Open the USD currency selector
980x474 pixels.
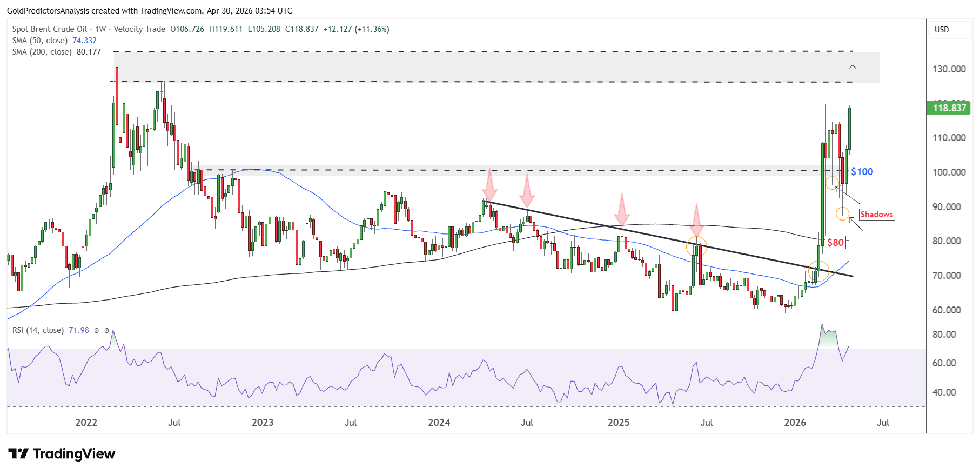click(949, 30)
